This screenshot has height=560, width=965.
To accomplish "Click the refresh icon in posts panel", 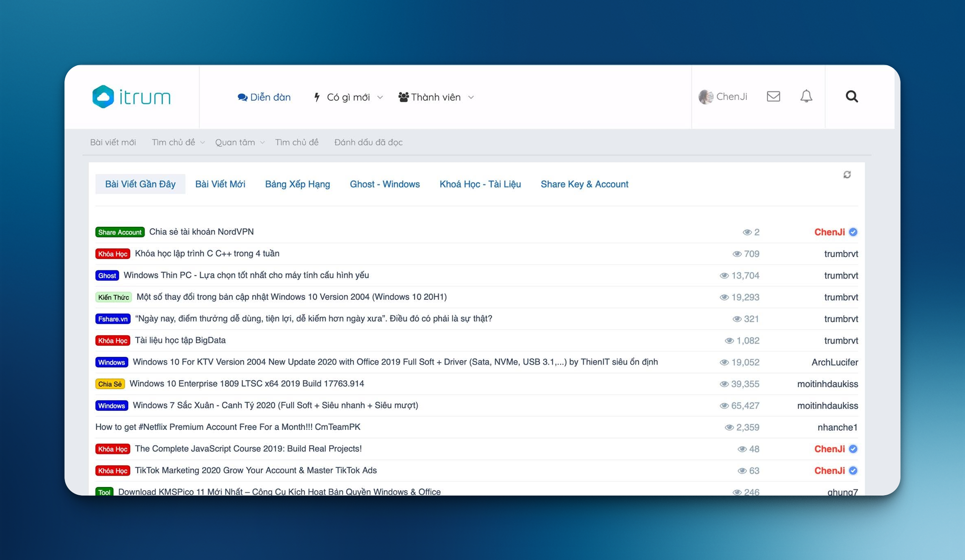I will pyautogui.click(x=847, y=175).
